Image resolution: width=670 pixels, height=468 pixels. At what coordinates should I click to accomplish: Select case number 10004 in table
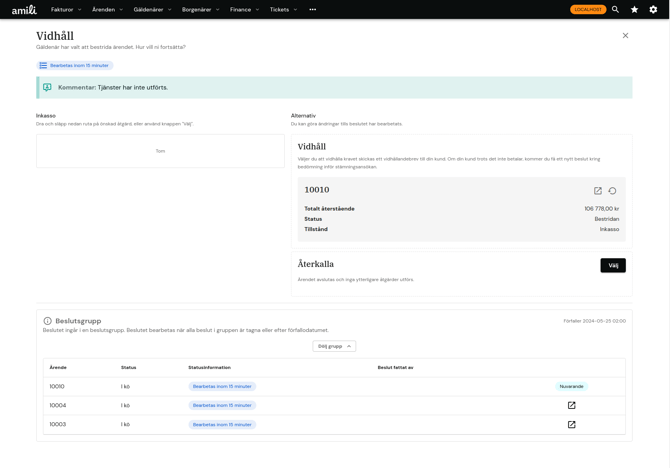58,405
